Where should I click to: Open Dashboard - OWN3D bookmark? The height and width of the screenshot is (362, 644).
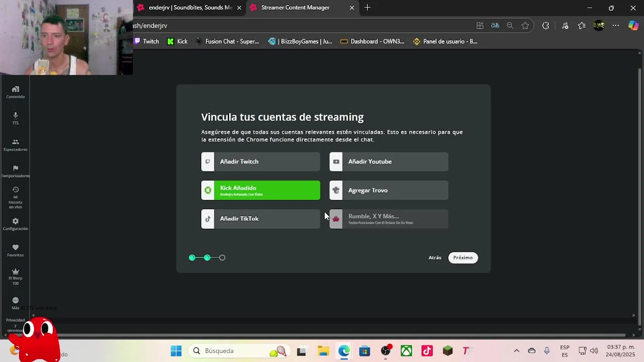372,42
